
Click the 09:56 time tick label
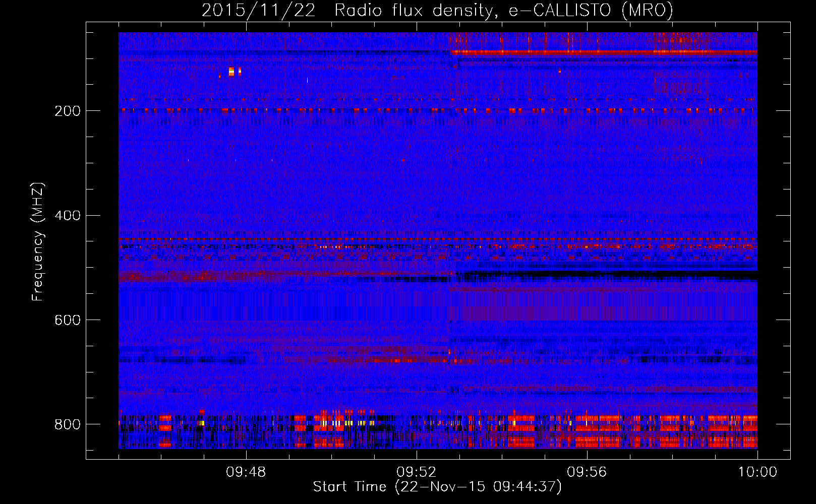[587, 472]
